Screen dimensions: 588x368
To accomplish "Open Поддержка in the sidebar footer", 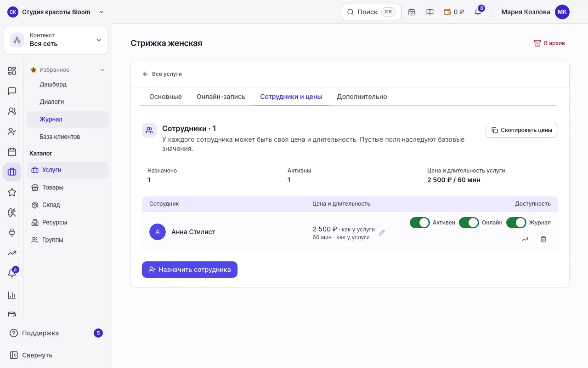I will pos(56,333).
